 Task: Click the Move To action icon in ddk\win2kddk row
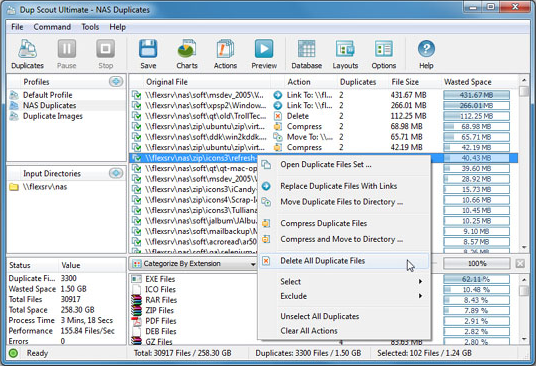[278, 137]
